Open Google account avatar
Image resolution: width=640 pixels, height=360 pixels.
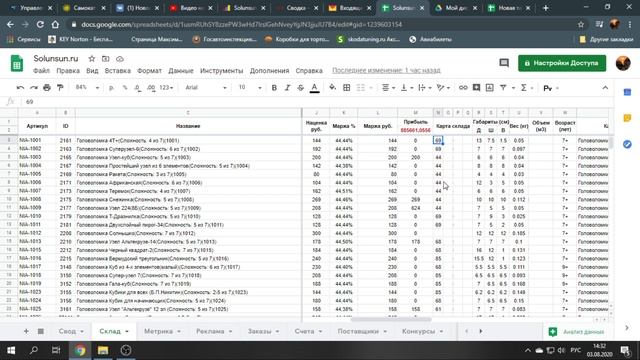tap(623, 63)
